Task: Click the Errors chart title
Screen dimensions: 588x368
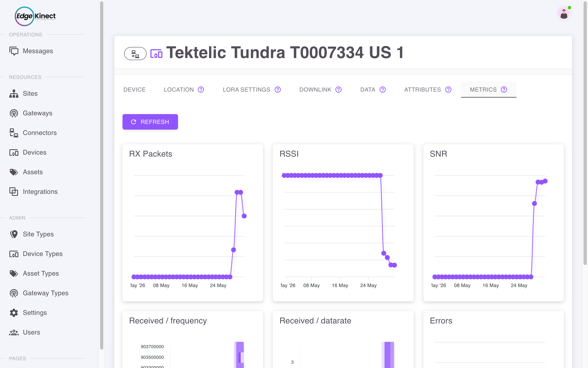Action: pyautogui.click(x=441, y=321)
